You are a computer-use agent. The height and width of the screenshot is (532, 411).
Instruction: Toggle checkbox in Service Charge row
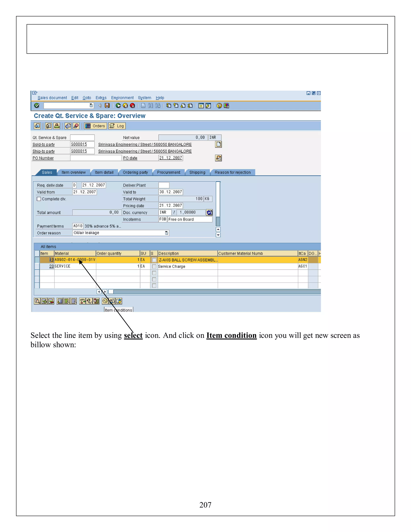pos(154,266)
